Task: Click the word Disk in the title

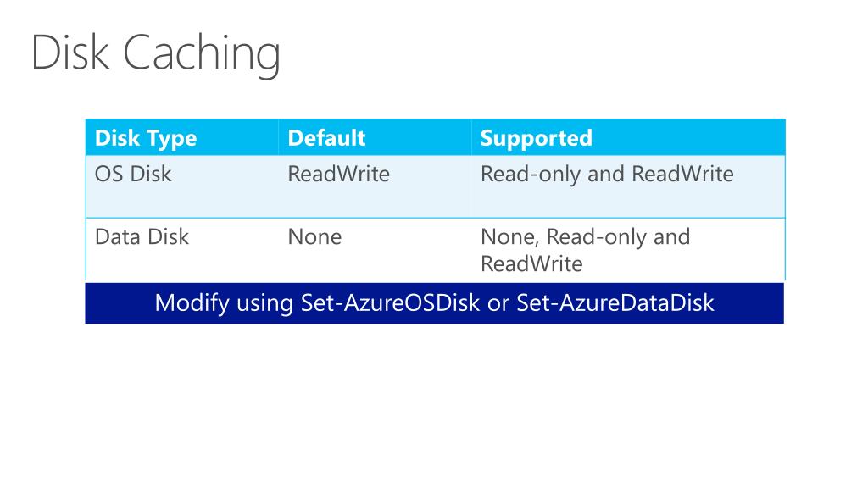Action: pos(70,52)
